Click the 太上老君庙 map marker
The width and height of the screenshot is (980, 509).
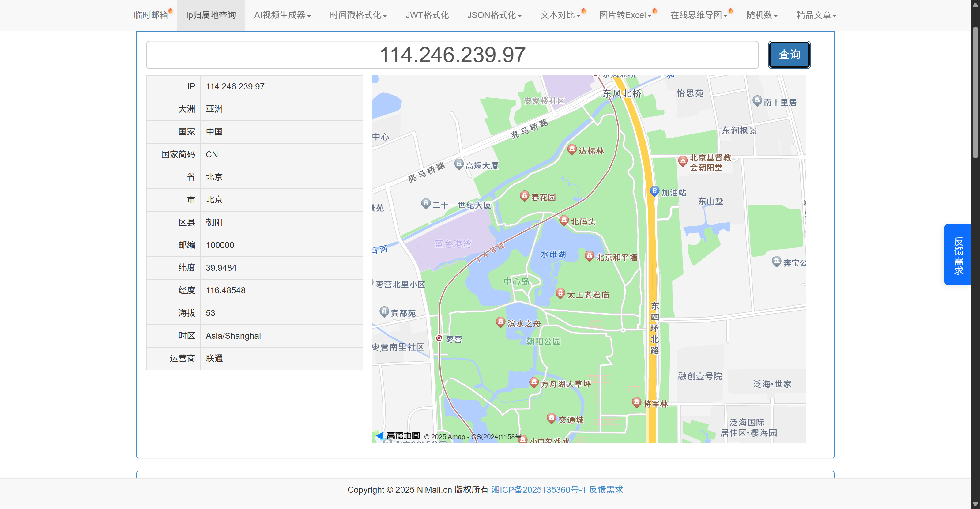point(560,293)
